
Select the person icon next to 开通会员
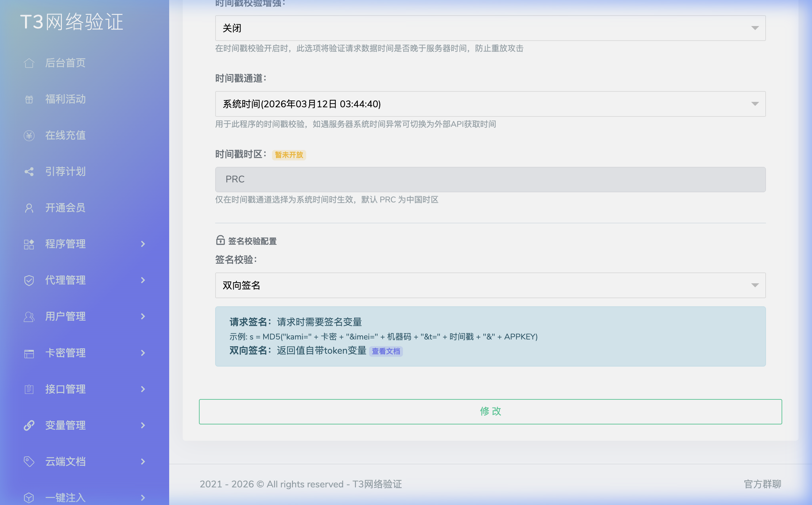point(29,208)
